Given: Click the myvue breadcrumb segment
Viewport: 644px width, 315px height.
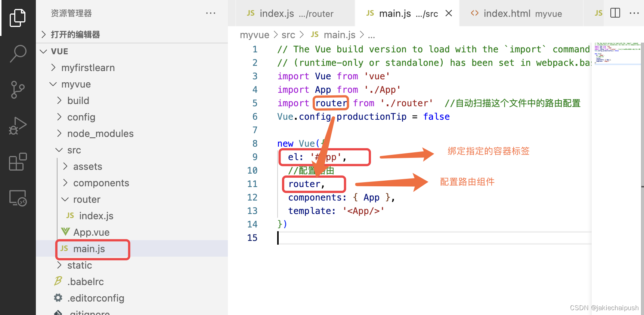Looking at the screenshot, I should (x=254, y=35).
